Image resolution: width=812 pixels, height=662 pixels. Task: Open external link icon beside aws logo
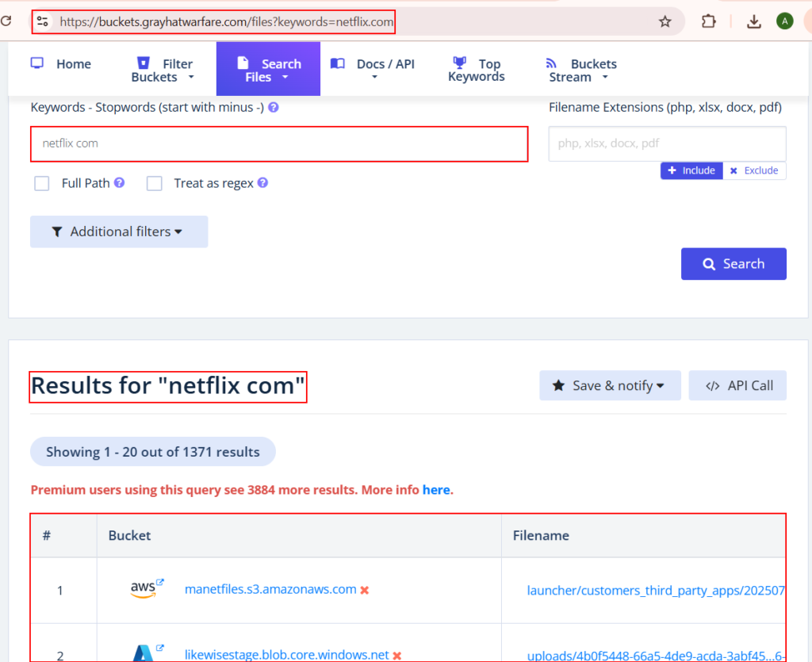160,582
